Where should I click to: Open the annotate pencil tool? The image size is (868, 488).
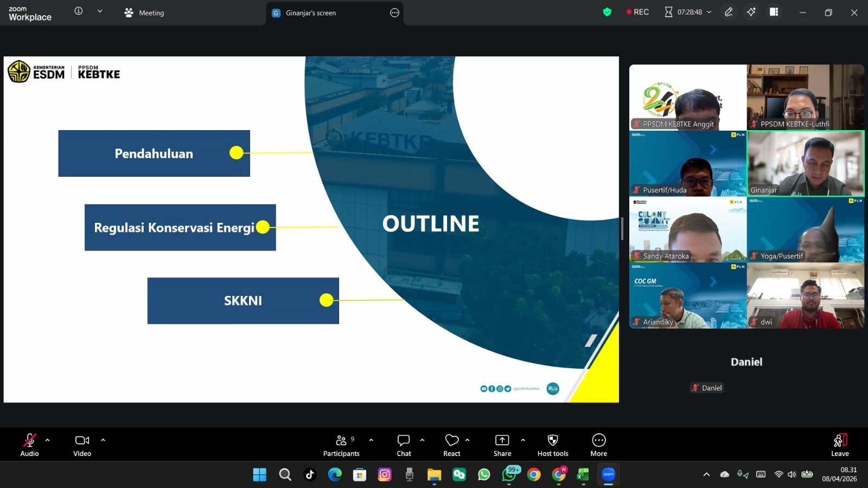point(729,12)
